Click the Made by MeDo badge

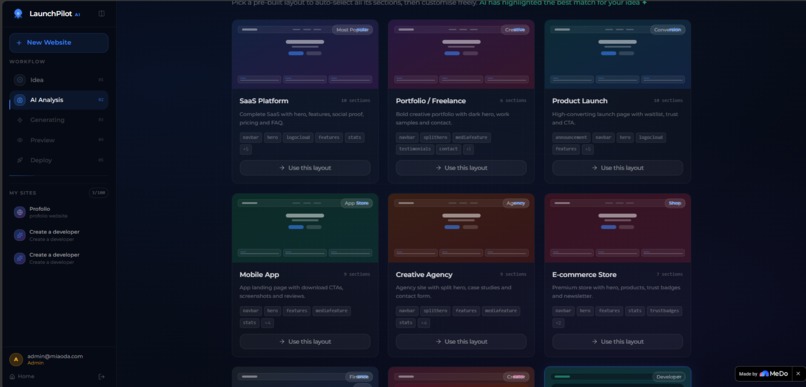click(x=764, y=374)
